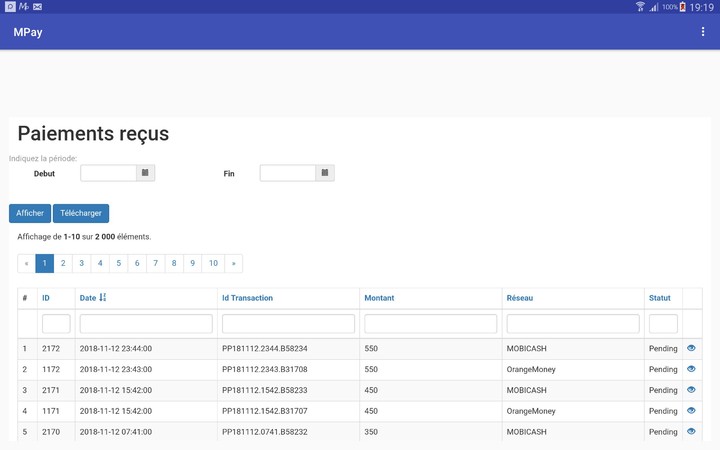Show details for transaction ID 2170

point(691,432)
